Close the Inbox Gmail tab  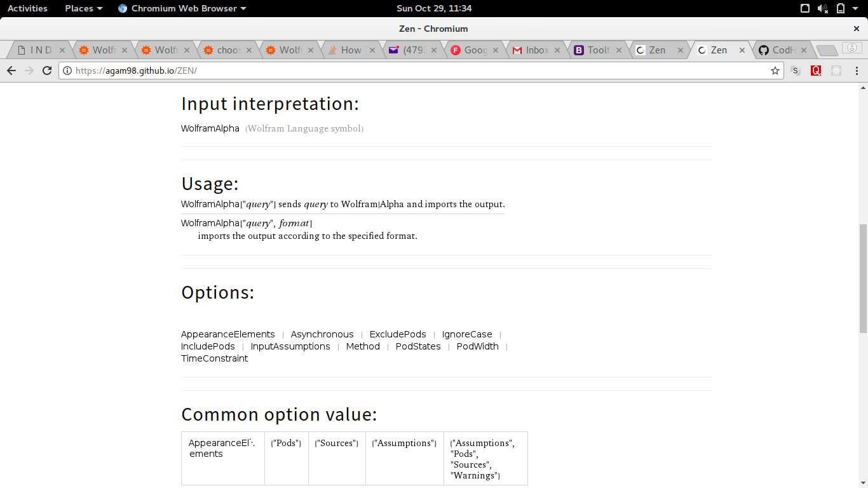pos(557,50)
